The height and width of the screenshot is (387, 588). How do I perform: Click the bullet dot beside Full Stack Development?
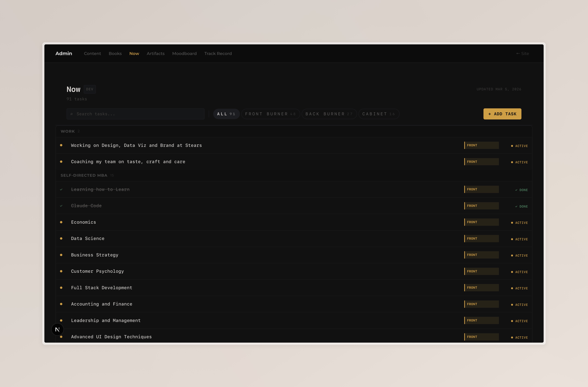(x=61, y=288)
